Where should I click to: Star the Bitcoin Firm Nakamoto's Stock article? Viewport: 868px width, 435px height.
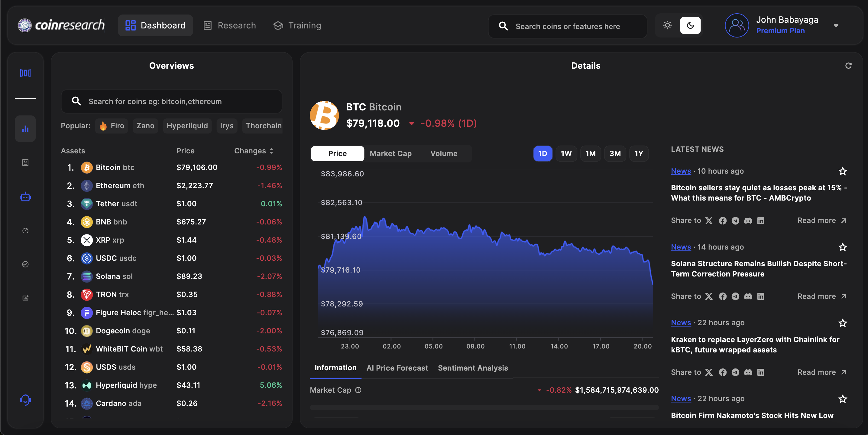(842, 399)
